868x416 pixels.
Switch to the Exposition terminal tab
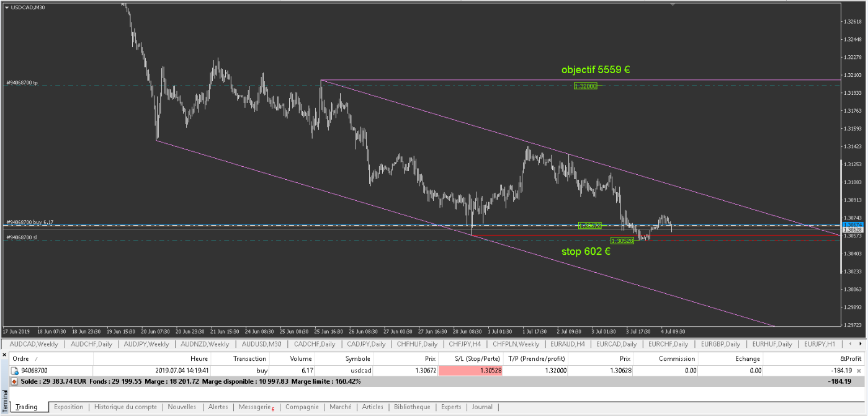(68, 407)
